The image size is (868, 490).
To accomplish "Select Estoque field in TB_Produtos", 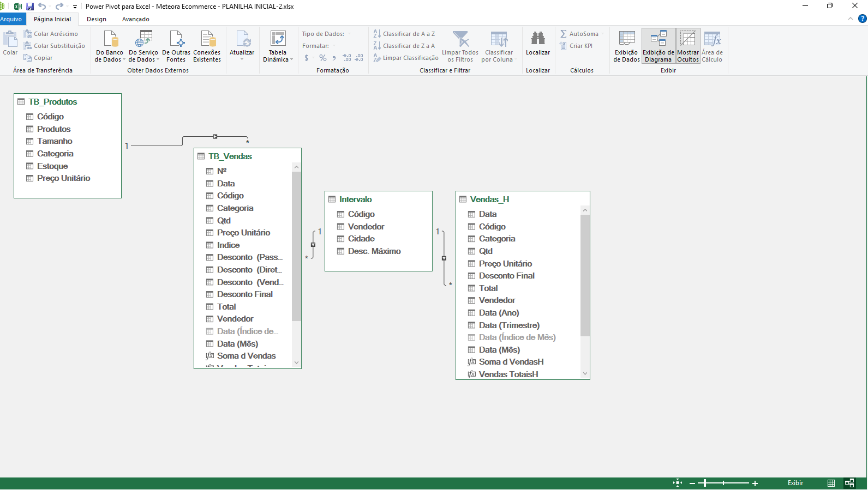I will [52, 166].
